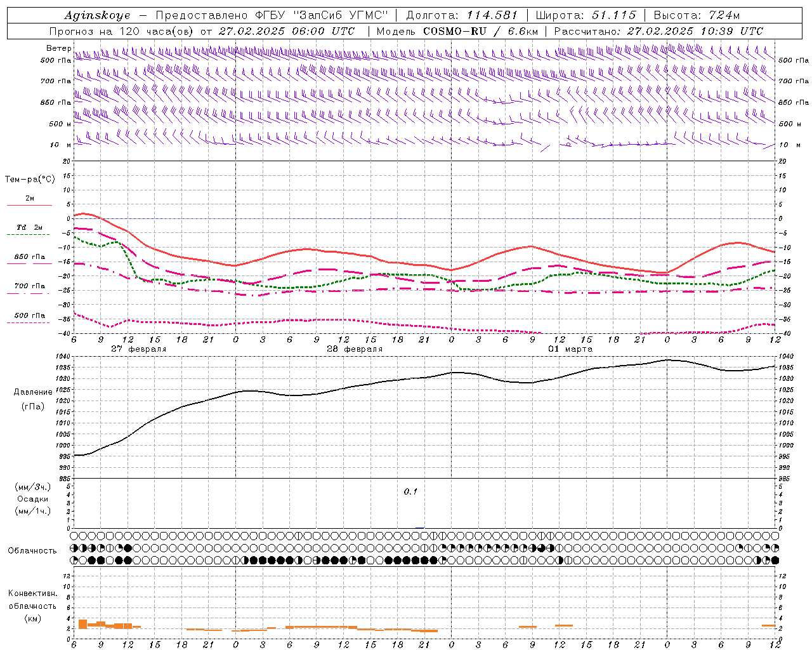Click the 0.1 precipitation amount value

tap(410, 491)
